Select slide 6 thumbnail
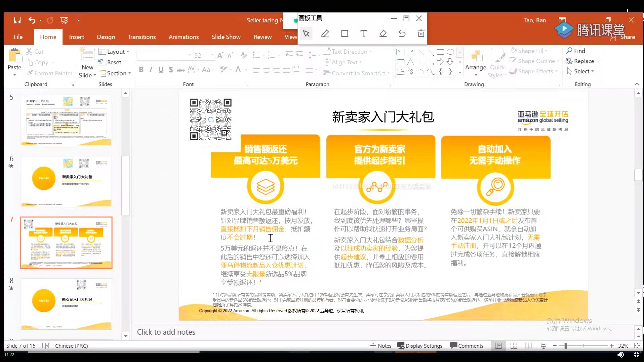644x362 pixels. (x=66, y=181)
